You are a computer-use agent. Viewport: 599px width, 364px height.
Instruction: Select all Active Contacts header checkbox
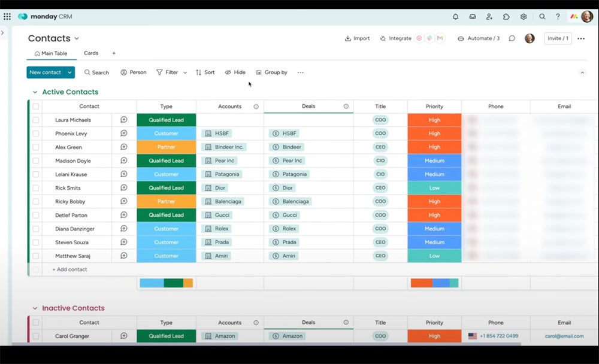click(x=35, y=106)
